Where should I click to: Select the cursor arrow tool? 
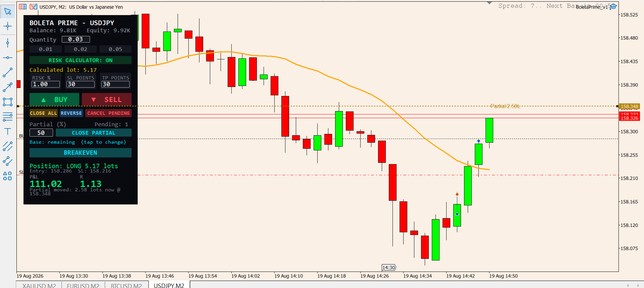[8, 11]
